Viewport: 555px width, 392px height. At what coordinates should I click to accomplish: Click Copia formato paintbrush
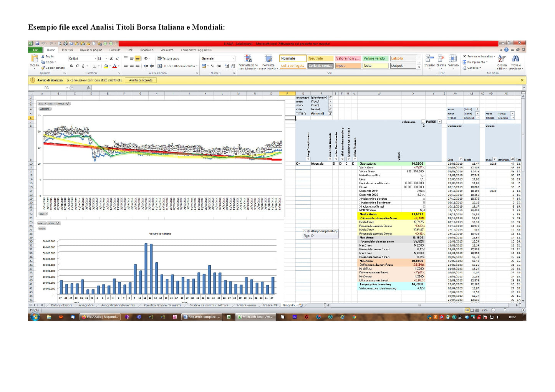click(x=43, y=68)
